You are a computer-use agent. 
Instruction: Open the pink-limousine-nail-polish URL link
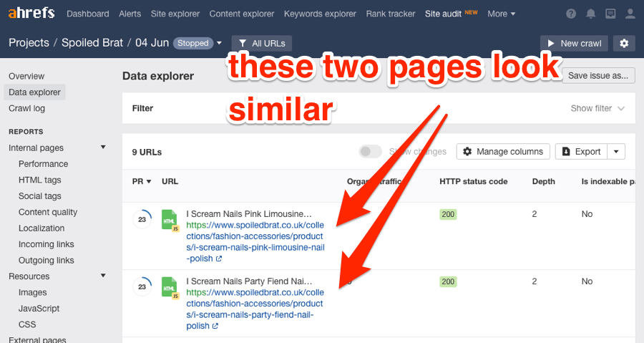click(x=255, y=242)
